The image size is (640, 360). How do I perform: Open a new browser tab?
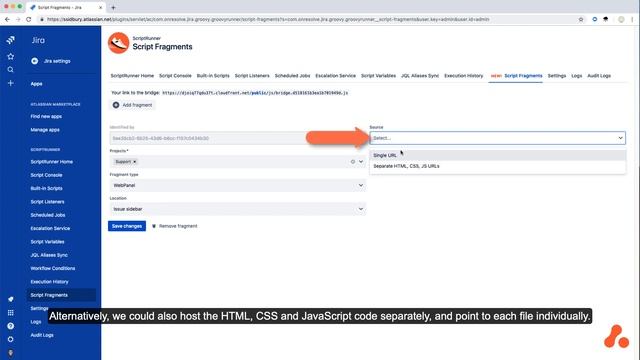[x=113, y=7]
